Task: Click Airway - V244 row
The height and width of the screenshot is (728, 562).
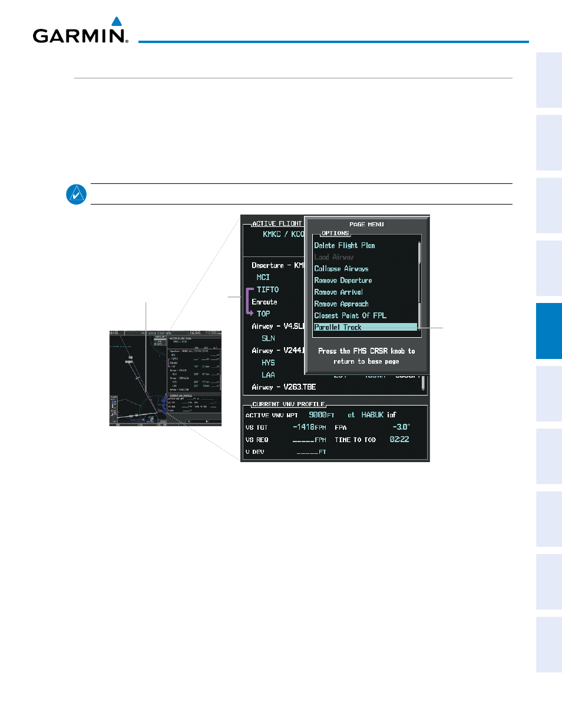Action: 277,350
